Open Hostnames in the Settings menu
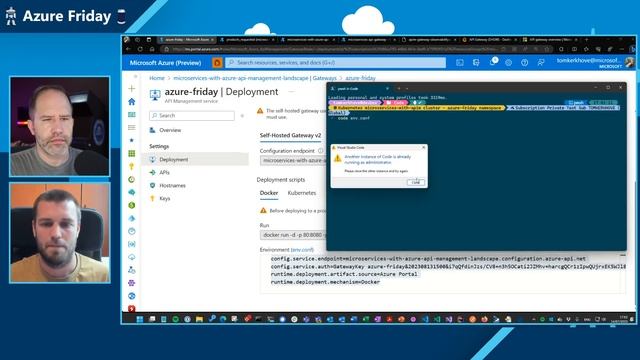640x360 pixels. 172,185
